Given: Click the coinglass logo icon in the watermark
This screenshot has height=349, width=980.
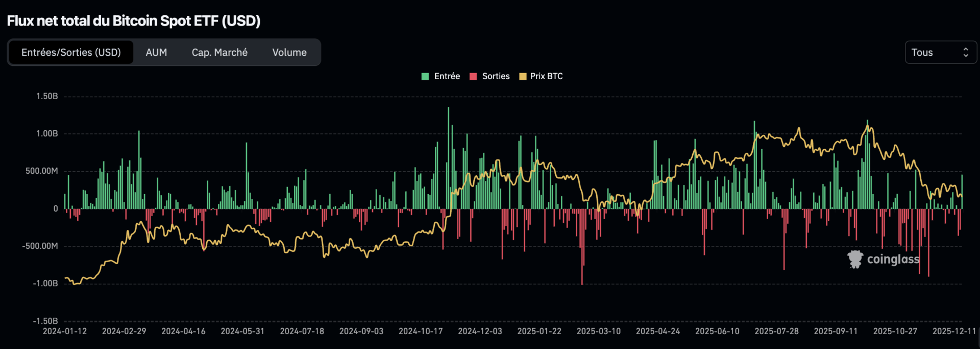Looking at the screenshot, I should tap(855, 259).
